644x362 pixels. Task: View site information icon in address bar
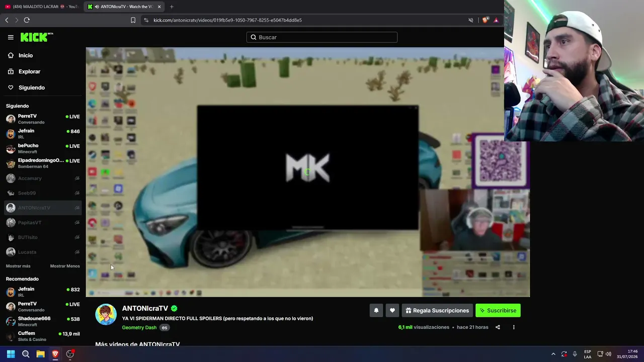(146, 20)
